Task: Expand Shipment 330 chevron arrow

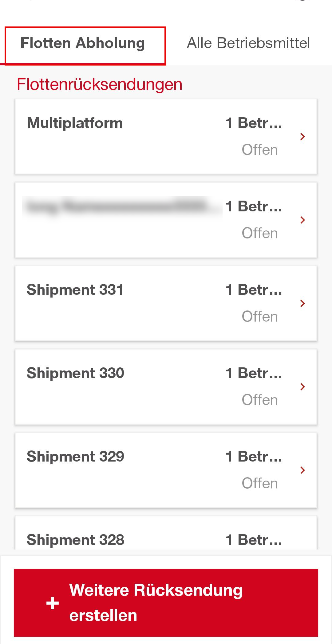Action: [302, 387]
